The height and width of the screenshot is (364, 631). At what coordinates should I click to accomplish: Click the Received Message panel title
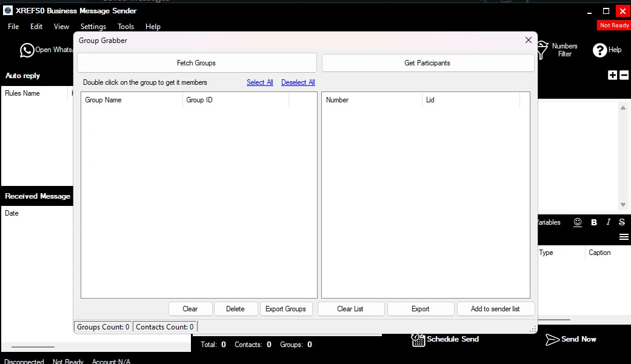click(38, 196)
